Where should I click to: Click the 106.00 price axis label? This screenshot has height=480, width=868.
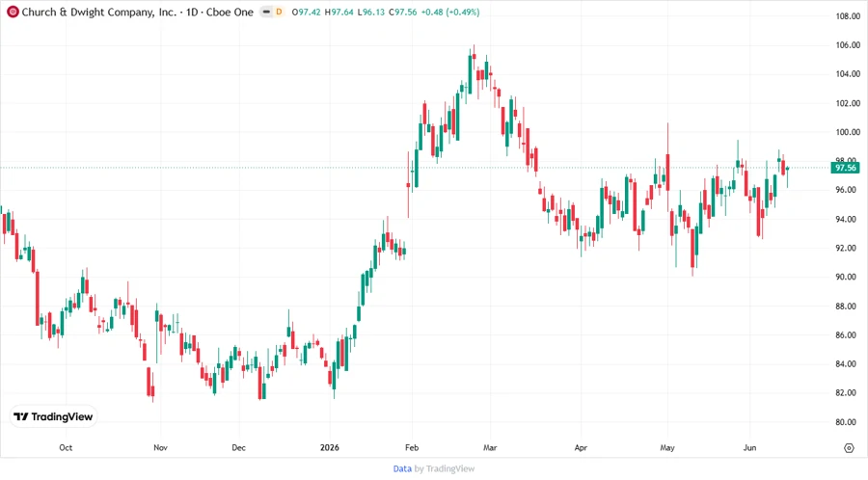click(x=848, y=45)
